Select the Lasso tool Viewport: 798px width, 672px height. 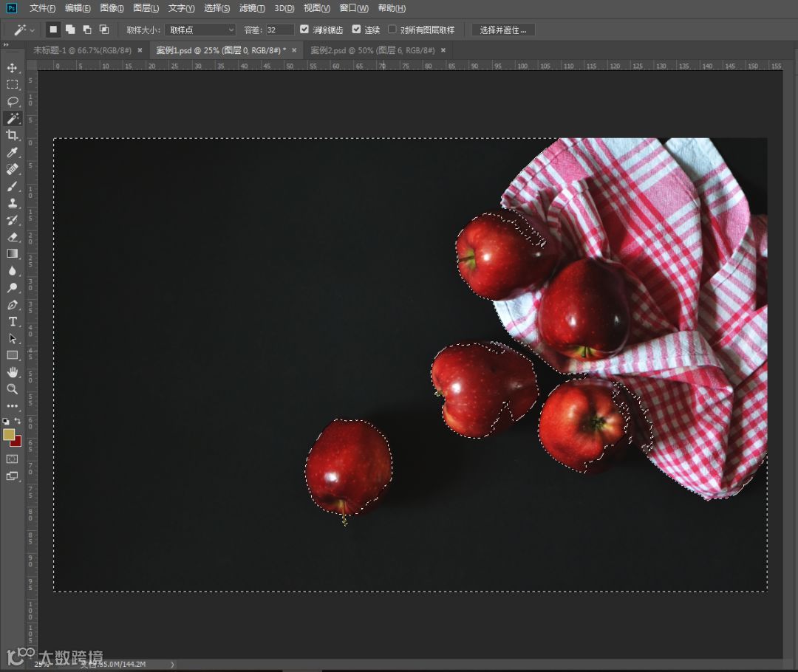pyautogui.click(x=13, y=101)
